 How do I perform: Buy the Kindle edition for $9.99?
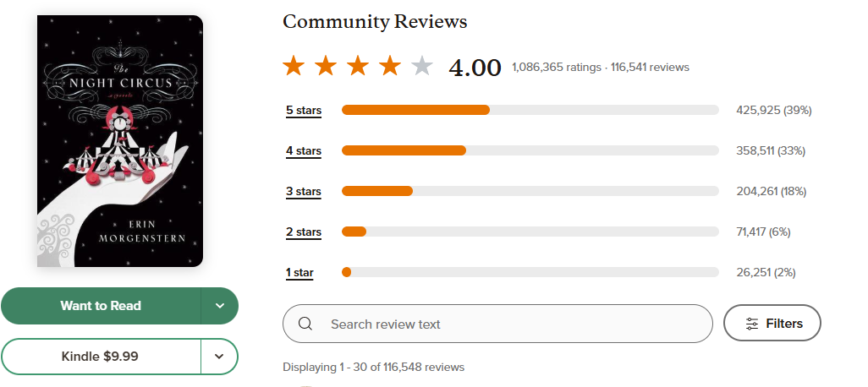(101, 357)
